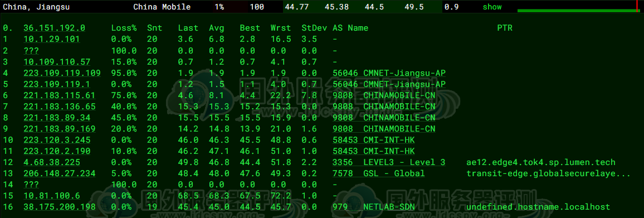
Task: Click the 44.77 last latency value
Action: (296, 7)
